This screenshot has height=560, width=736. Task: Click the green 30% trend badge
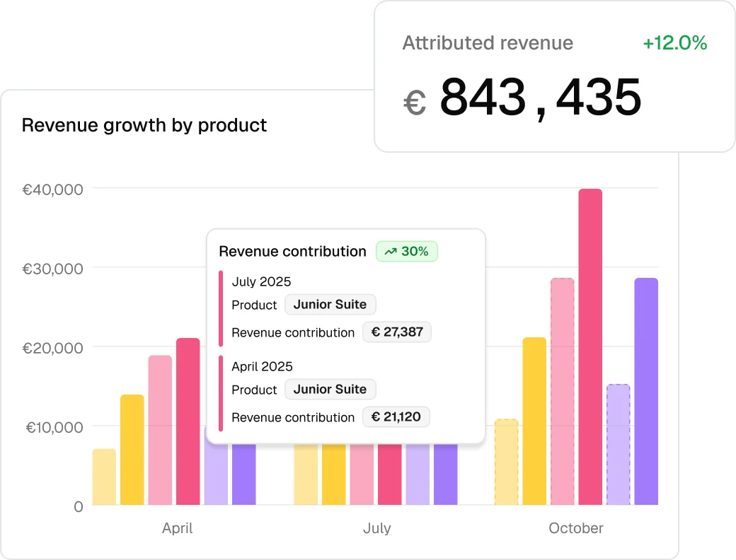pos(406,252)
